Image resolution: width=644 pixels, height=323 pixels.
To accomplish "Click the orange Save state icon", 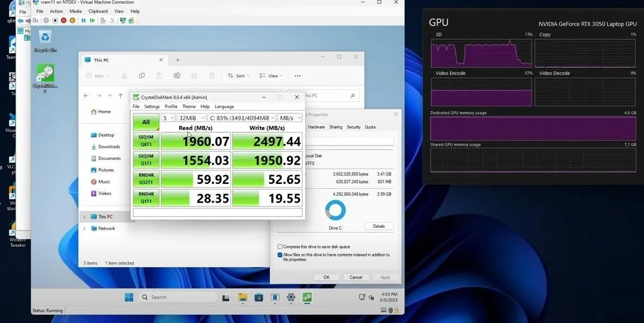I will 72,21.
